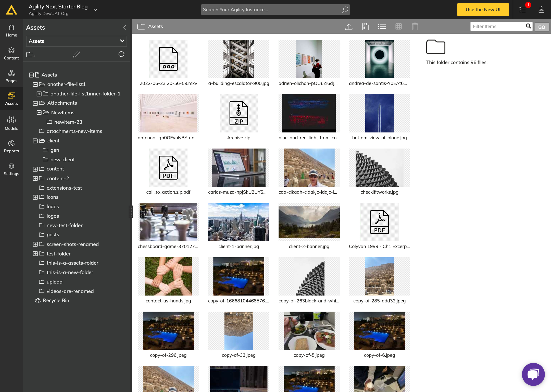
Task: Click the pencil edit folder icon
Action: coord(76,54)
